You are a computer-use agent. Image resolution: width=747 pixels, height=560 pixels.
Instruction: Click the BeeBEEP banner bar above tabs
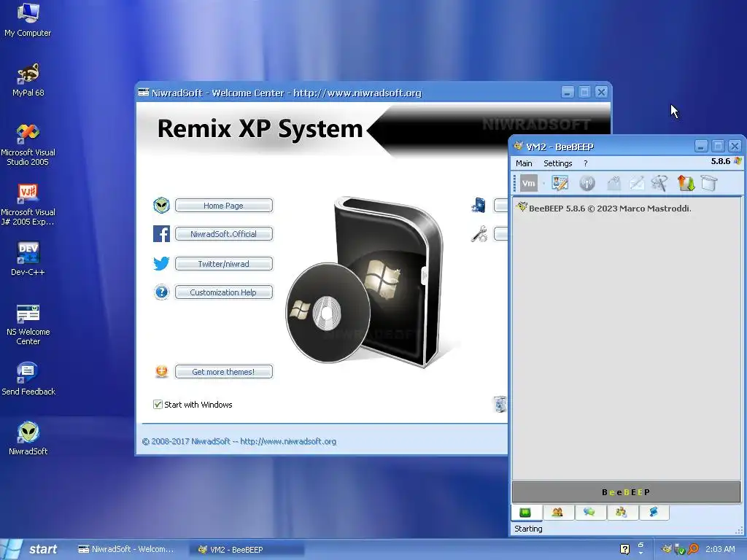(626, 492)
